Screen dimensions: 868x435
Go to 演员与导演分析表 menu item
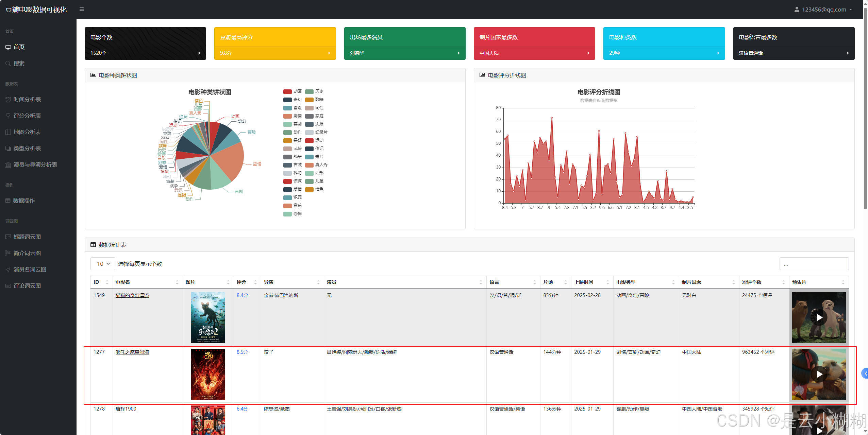[x=35, y=165]
